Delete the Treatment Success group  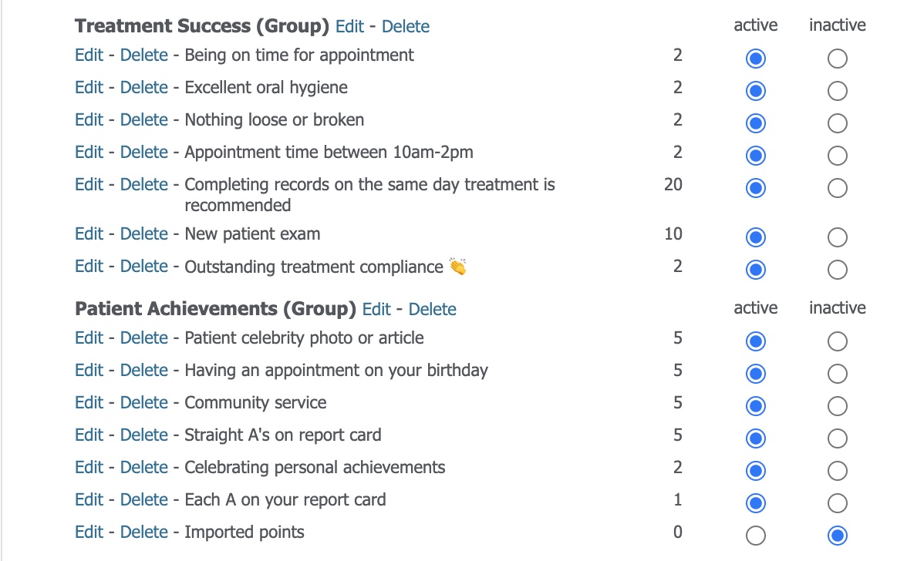[x=406, y=26]
